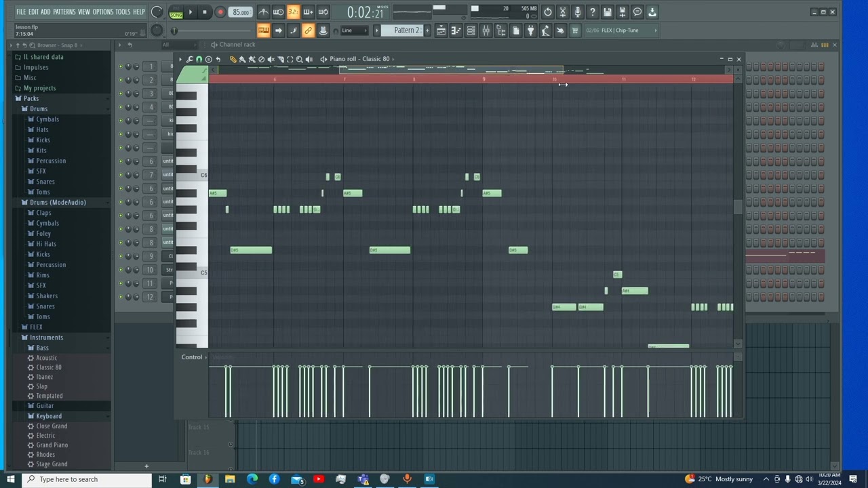Screen dimensions: 868x488
Task: Click the render/export download icon
Action: [x=652, y=12]
